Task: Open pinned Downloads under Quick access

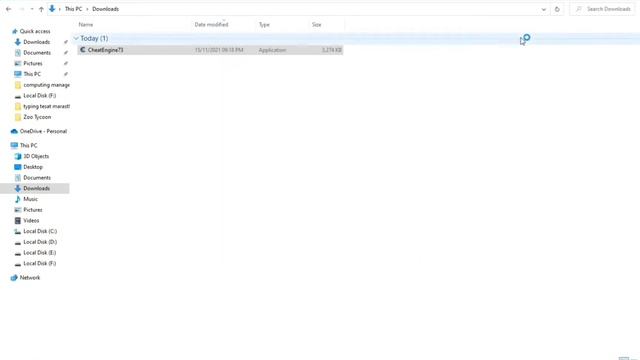Action: pyautogui.click(x=37, y=42)
